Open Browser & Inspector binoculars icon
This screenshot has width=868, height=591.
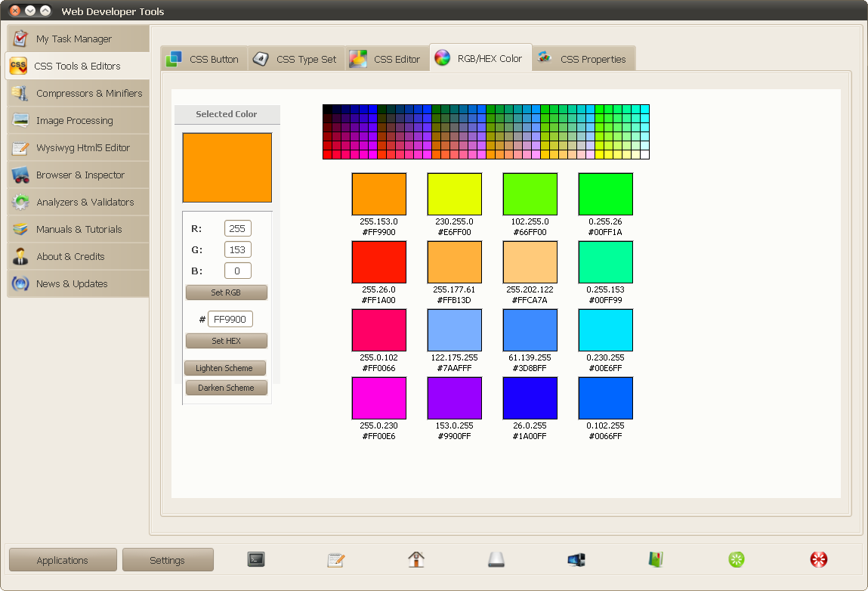pos(20,175)
